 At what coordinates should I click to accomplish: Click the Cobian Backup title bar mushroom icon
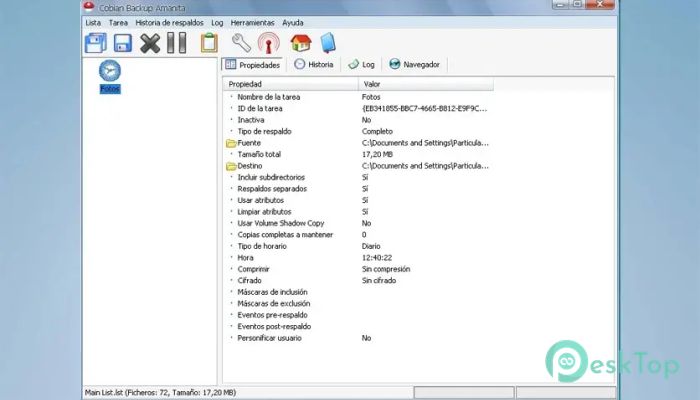click(89, 6)
